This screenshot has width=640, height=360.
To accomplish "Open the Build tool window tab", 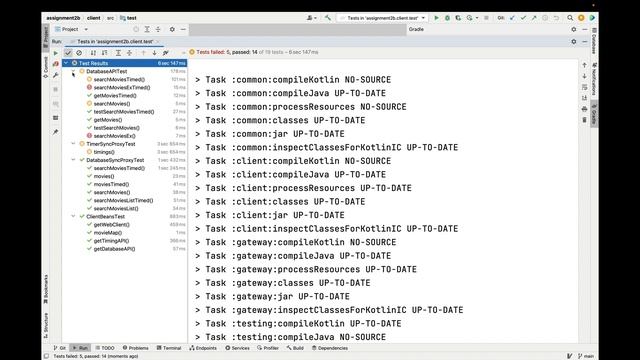I will (x=295, y=348).
